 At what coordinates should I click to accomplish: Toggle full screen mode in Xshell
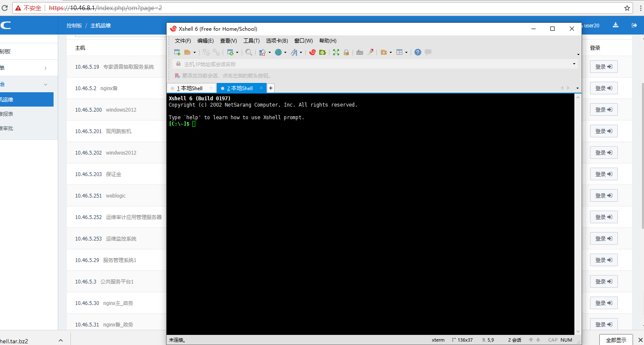[x=336, y=52]
